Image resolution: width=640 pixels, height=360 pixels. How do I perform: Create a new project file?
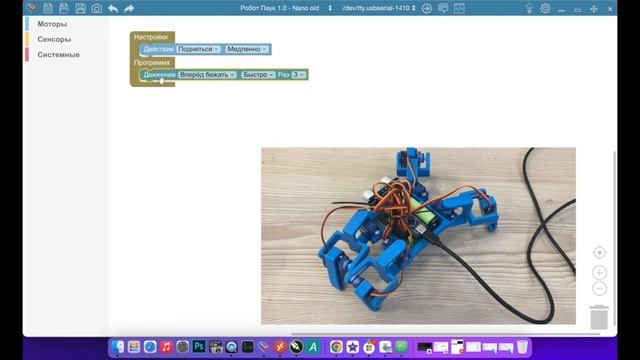click(48, 8)
